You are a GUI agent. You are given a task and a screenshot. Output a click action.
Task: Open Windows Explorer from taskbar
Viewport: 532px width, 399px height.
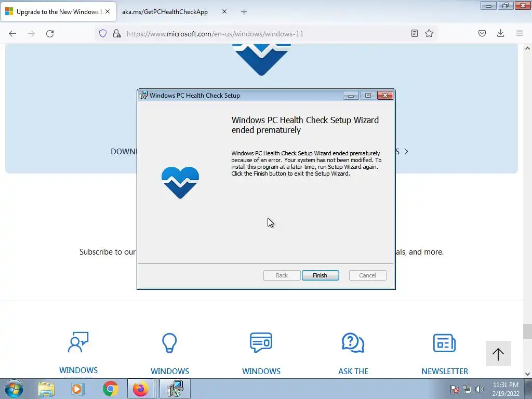(46, 389)
